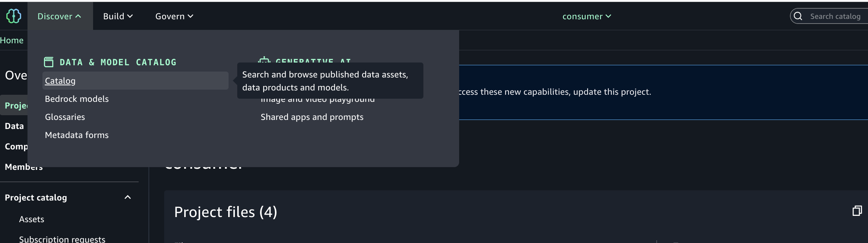The image size is (868, 243).
Task: Click the SageMaker Unified Studio logo icon
Action: tap(14, 16)
